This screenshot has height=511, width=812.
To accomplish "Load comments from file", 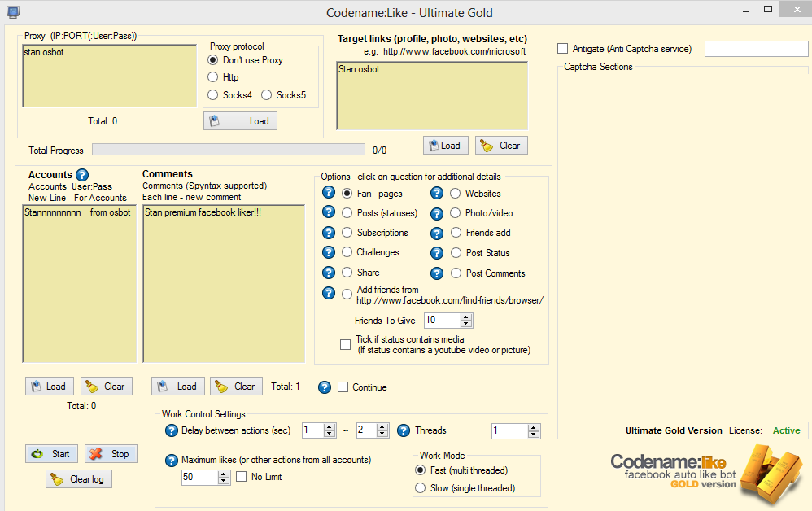I will click(178, 387).
